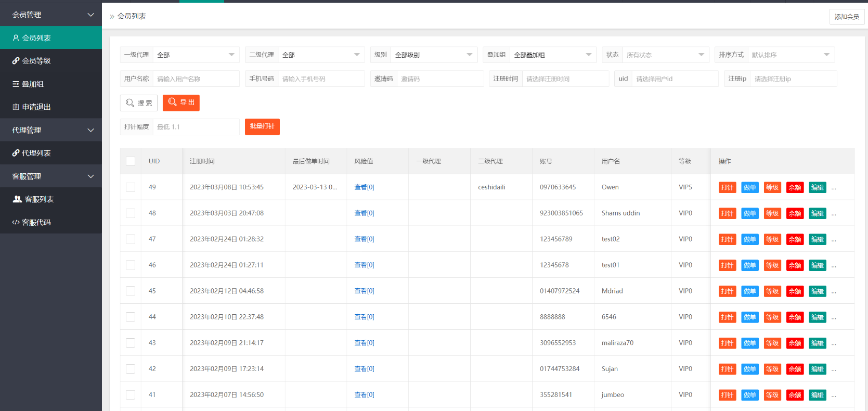
Task: Expand the 级别 dropdown showing 全部级别
Action: (433, 55)
